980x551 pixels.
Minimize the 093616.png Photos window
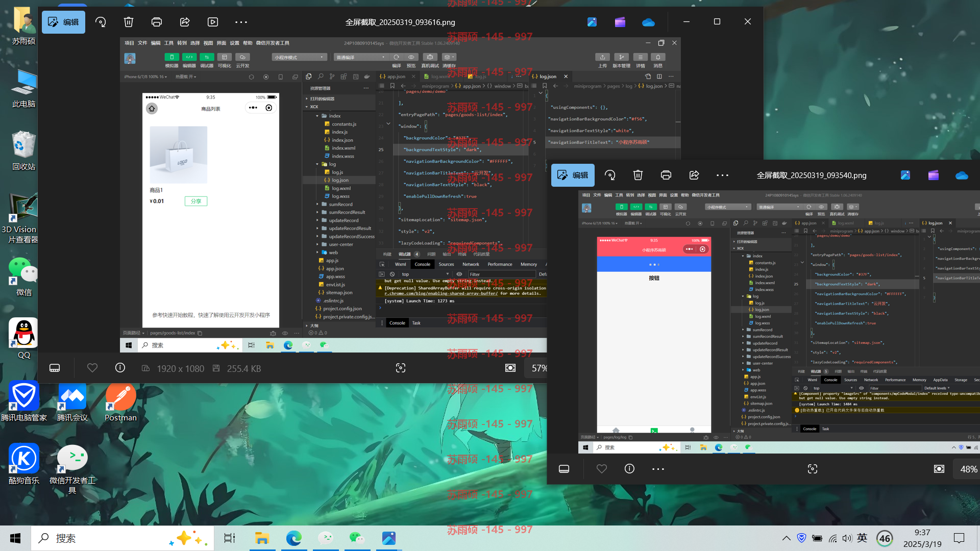[687, 21]
